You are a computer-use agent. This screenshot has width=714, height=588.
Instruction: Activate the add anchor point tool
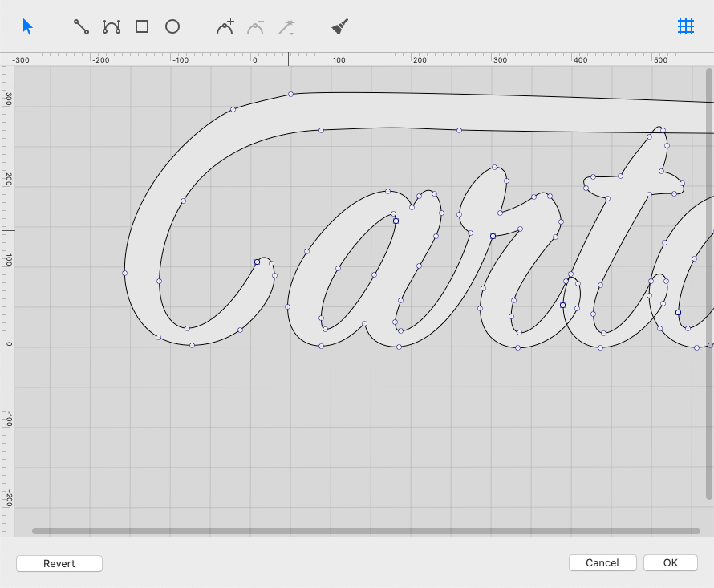(x=225, y=26)
